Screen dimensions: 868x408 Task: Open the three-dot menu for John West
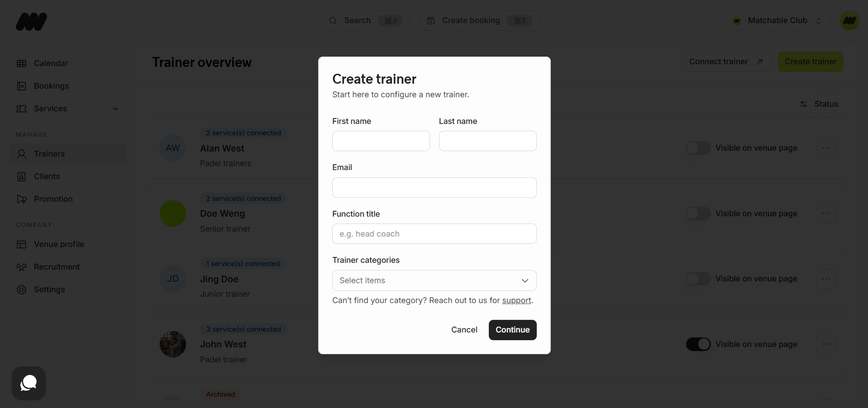826,344
